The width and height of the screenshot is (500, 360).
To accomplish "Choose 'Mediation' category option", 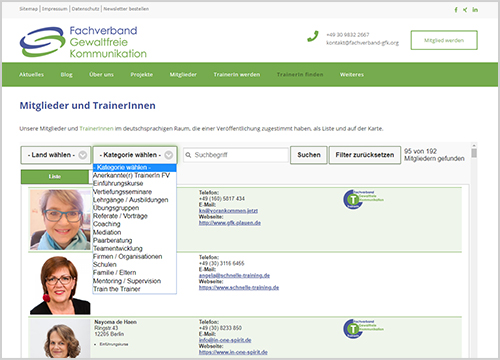I will pos(134,232).
